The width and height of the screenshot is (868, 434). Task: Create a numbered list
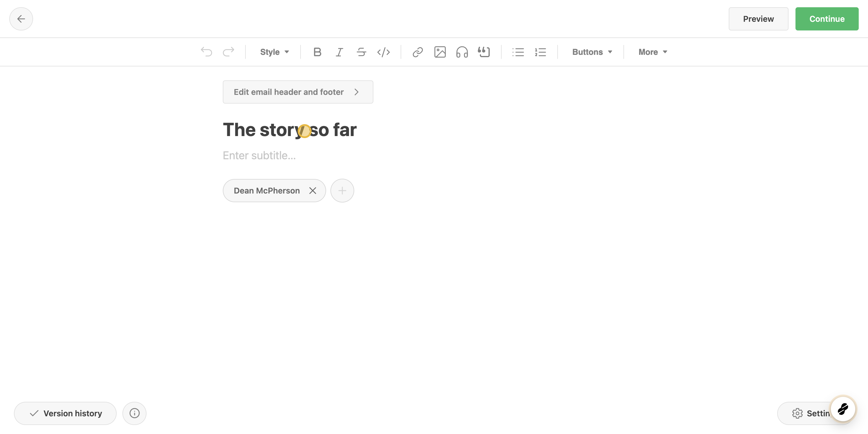(x=540, y=52)
